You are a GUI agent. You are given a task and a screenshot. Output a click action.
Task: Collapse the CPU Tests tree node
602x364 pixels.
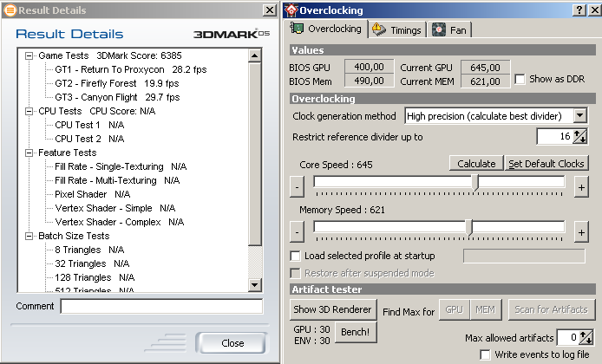(x=29, y=111)
